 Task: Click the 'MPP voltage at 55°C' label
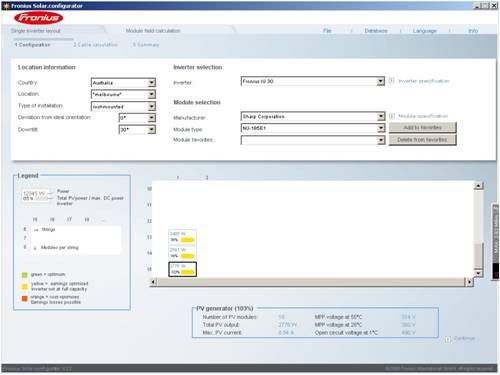338,317
